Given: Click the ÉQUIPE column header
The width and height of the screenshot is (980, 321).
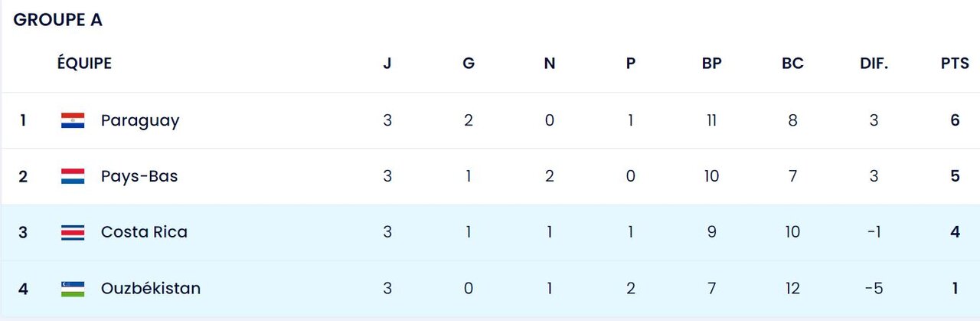Looking at the screenshot, I should pos(84,64).
